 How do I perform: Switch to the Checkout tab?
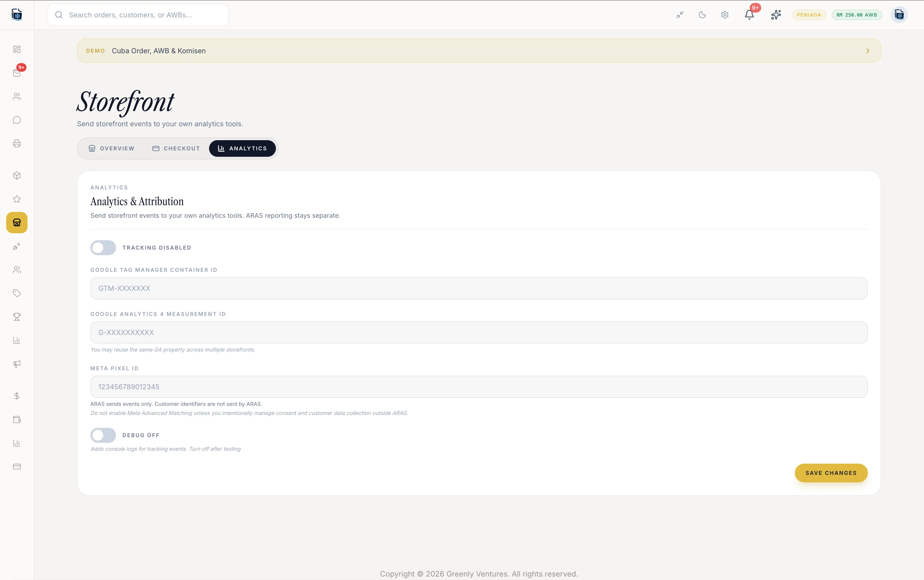176,148
